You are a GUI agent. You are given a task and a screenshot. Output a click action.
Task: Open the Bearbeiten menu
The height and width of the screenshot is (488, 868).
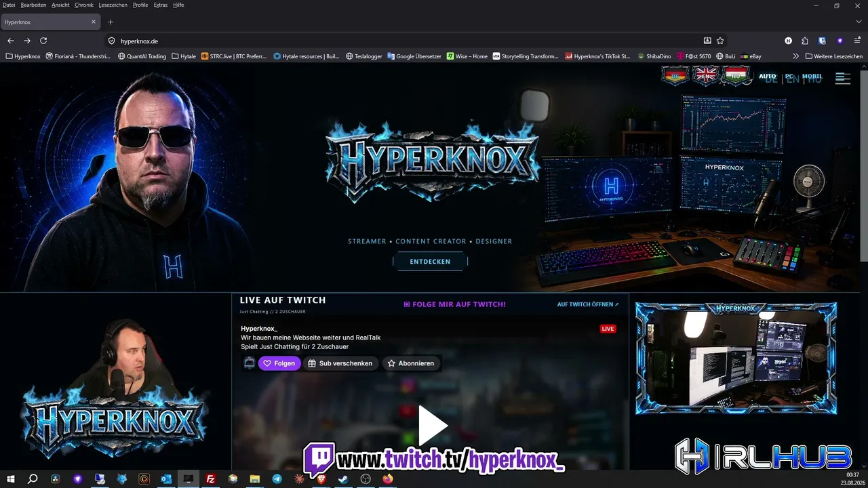(33, 5)
